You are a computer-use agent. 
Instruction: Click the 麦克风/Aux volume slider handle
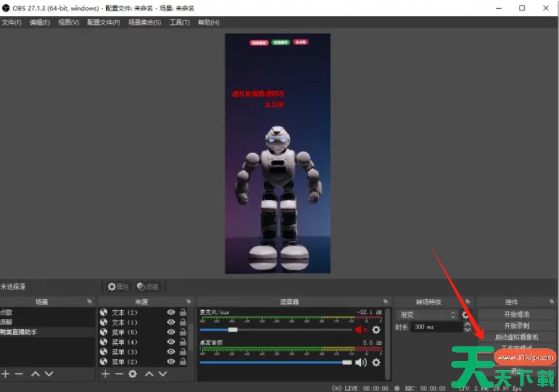(x=232, y=330)
